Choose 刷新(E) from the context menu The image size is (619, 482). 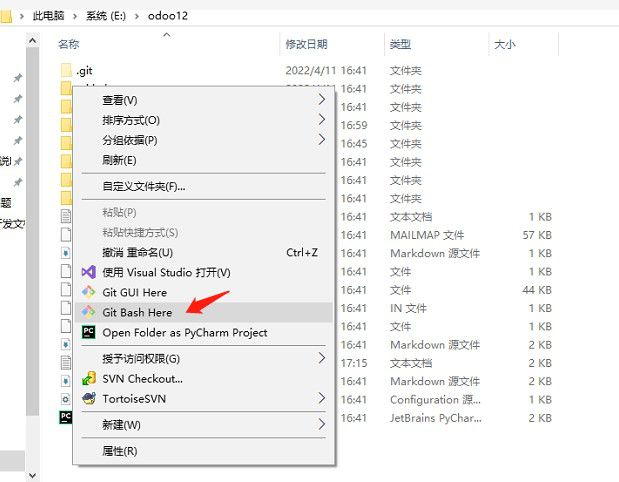[119, 160]
